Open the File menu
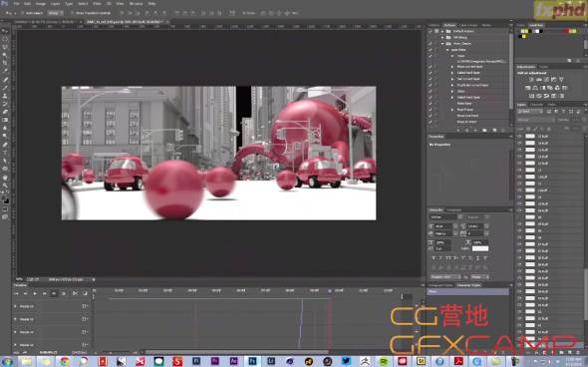This screenshot has width=588, height=367. 16,4
